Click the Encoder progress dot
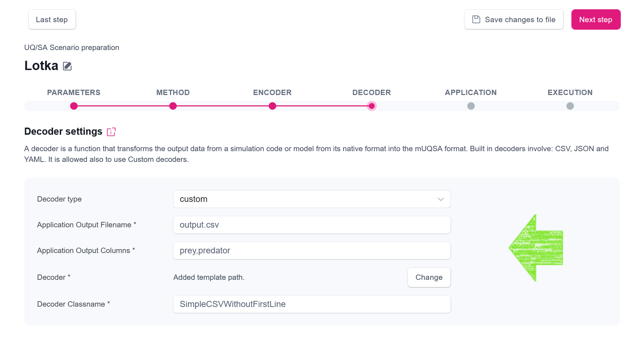Viewport: 644px width, 342px height. [272, 106]
